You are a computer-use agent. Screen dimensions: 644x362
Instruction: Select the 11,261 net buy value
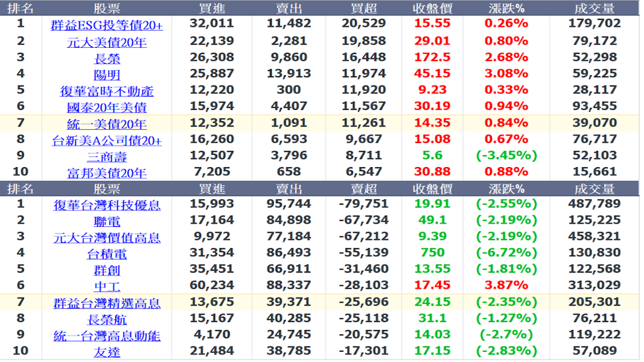(x=364, y=123)
